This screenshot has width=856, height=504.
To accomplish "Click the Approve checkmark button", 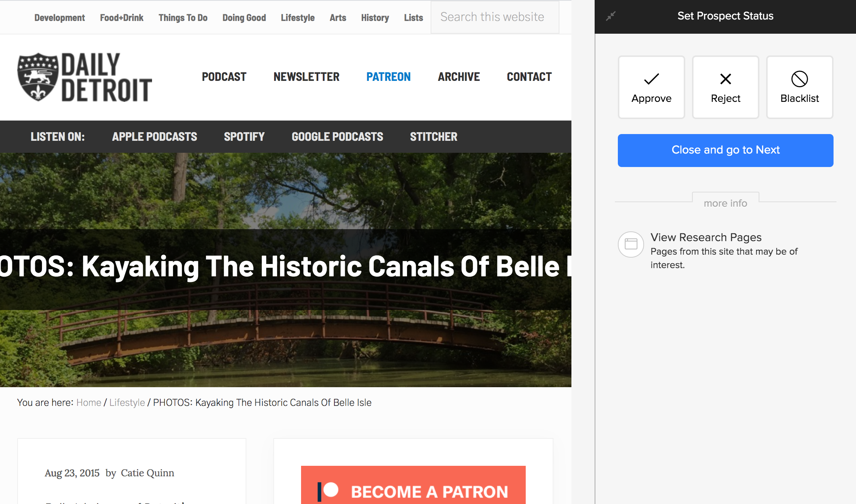I will [651, 87].
